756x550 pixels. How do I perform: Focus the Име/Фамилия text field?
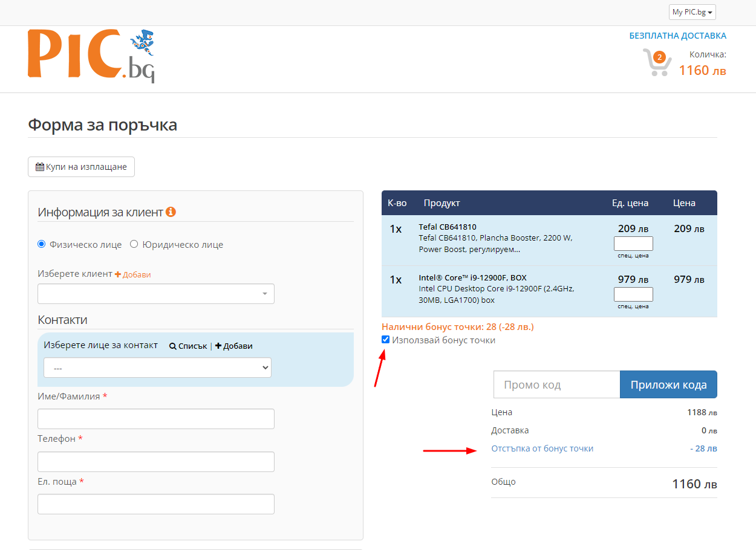point(156,419)
